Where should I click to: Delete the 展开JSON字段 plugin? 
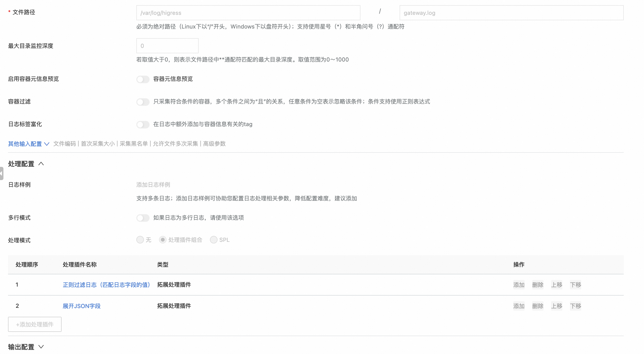[538, 306]
